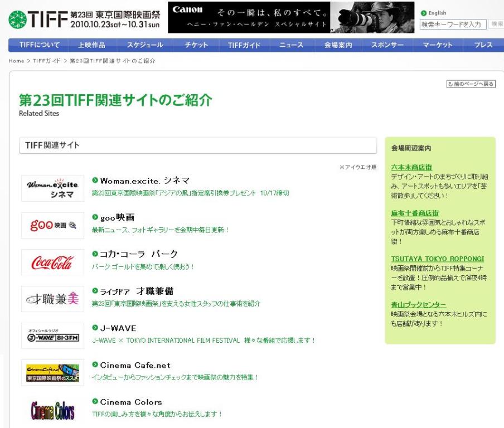The width and height of the screenshot is (504, 428).
Task: Open the 六本木商店街 link
Action: [x=411, y=167]
